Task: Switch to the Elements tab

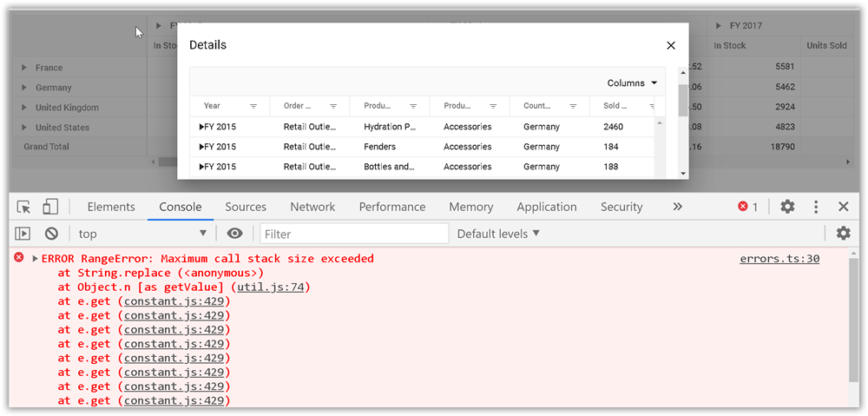Action: coord(111,207)
